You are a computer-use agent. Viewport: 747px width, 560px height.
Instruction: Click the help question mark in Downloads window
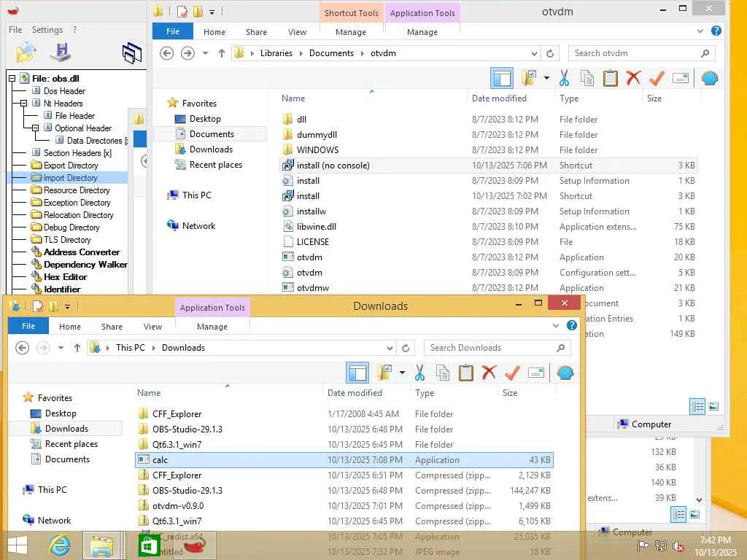572,326
